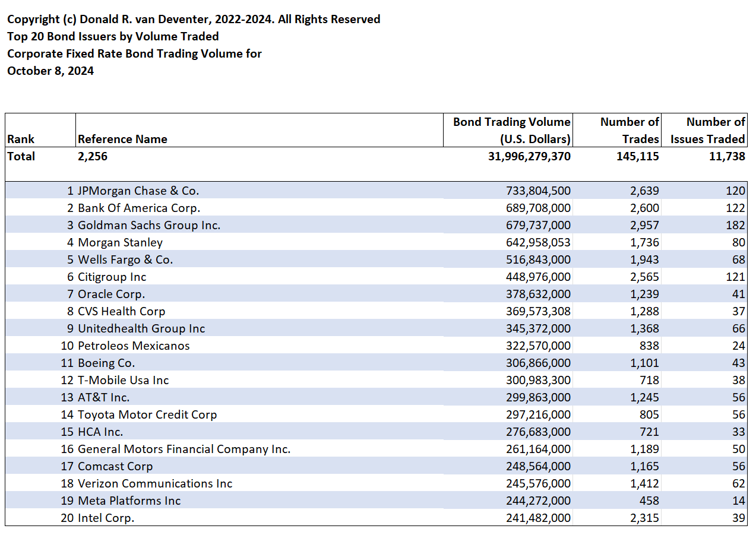Select the Number of Issues Traded header
Screen dimensions: 756x535
tap(707, 130)
